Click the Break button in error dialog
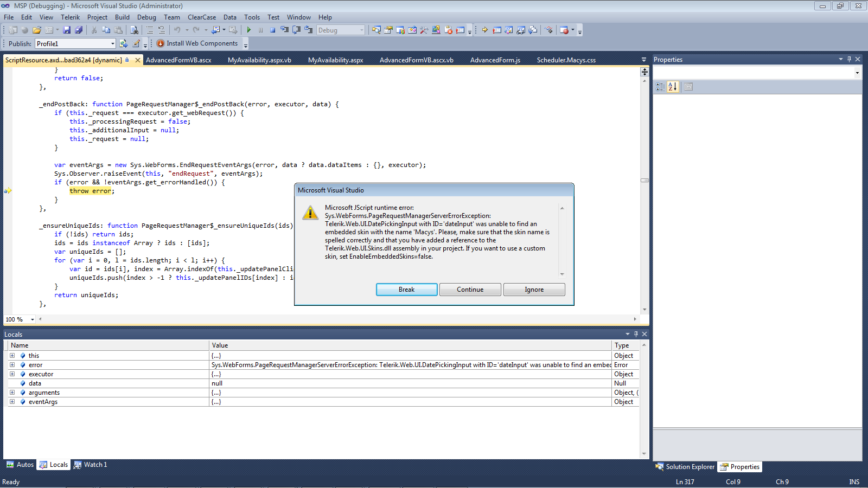The height and width of the screenshot is (488, 868). (x=406, y=290)
